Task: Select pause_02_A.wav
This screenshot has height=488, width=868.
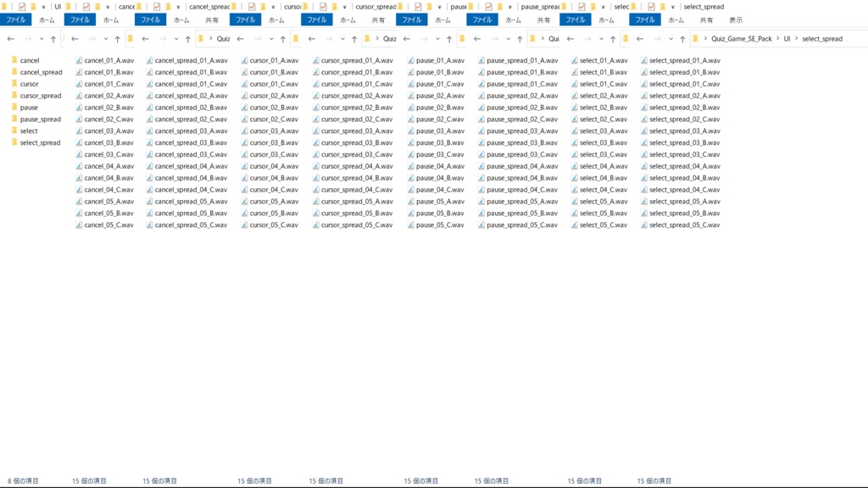Action: coord(436,96)
